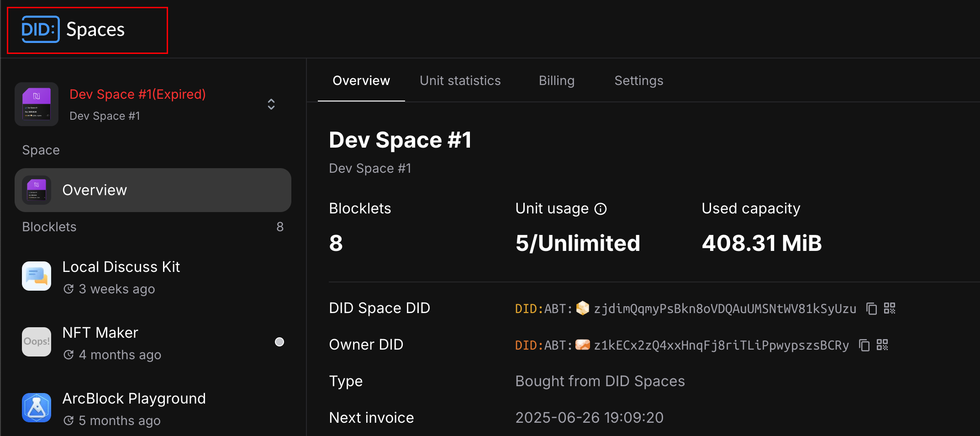Screen dimensions: 980x436
Task: Open the Dev Space #1(Expired) selector
Action: pos(137,95)
